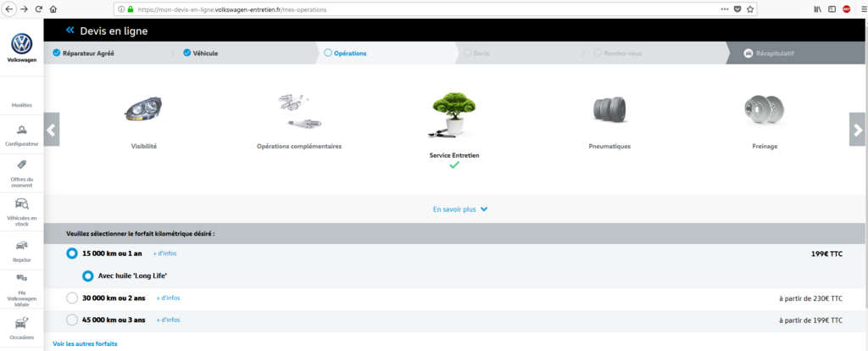The width and height of the screenshot is (868, 351).
Task: Expand the En savoir plus section
Action: (460, 209)
